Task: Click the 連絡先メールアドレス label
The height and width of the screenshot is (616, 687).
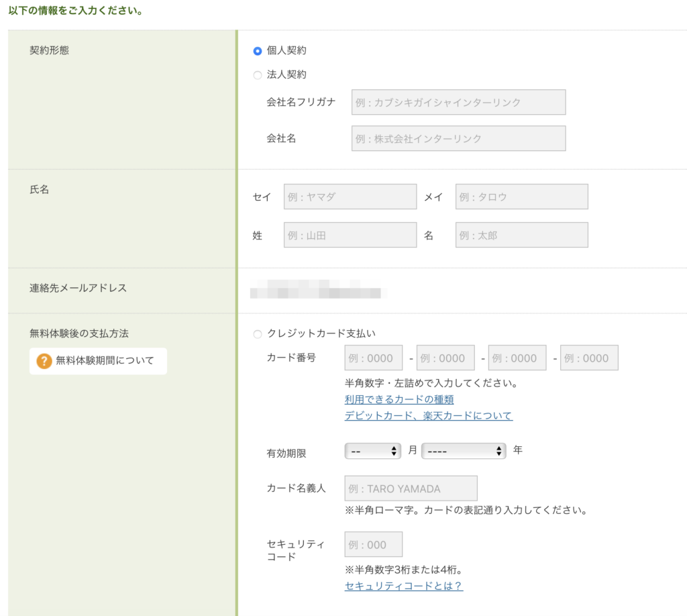Action: click(x=78, y=289)
